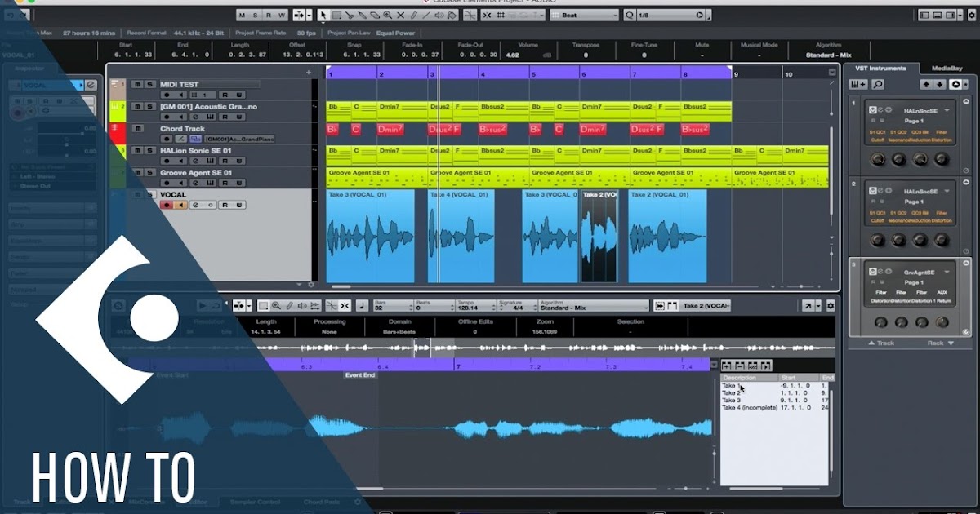Expand first HALion Sonic SE rack slot menu

click(x=947, y=109)
